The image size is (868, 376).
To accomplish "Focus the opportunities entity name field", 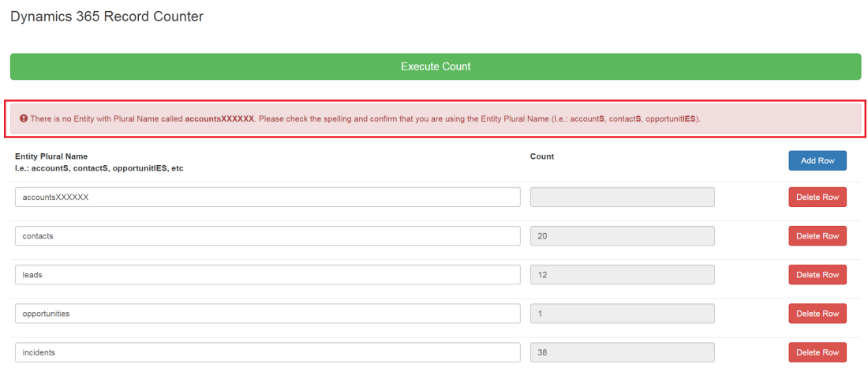I will tap(268, 313).
